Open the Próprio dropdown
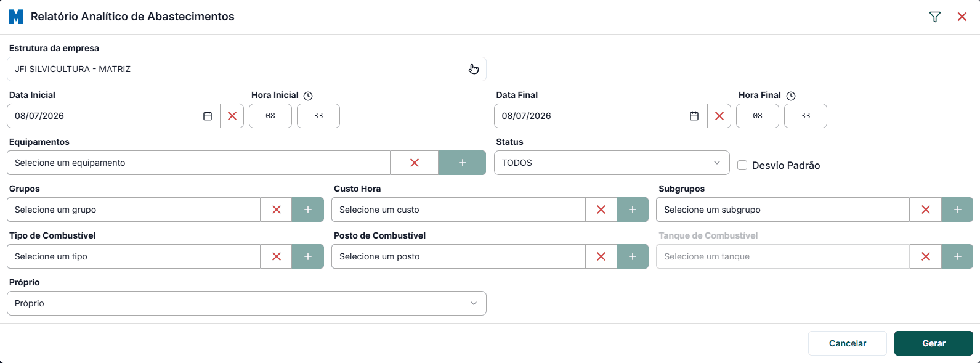980x363 pixels. click(x=246, y=303)
